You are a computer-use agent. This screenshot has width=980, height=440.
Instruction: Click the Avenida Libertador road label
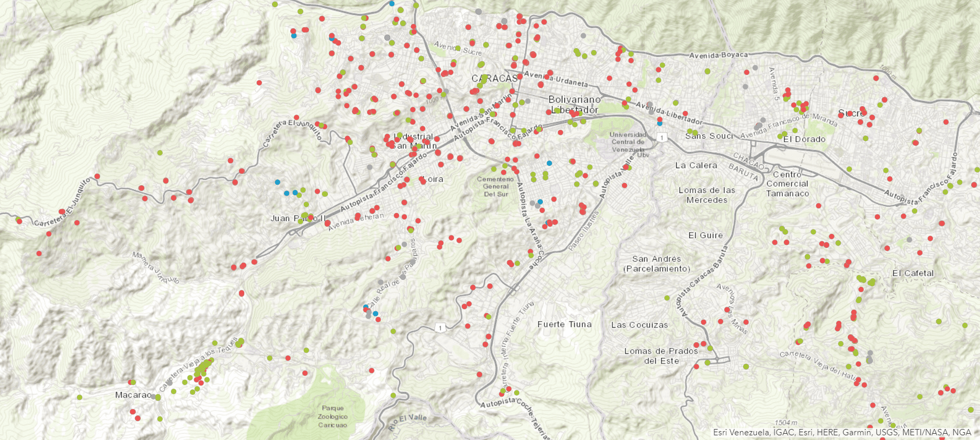click(x=668, y=112)
